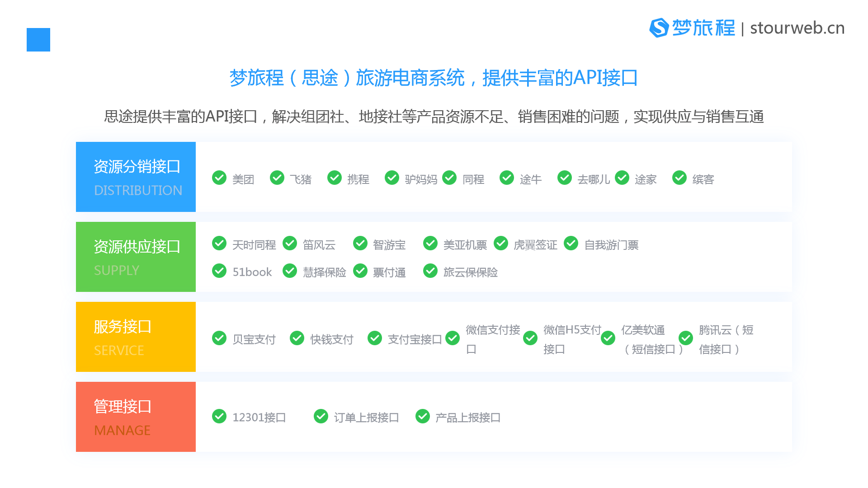
Task: Click the blue headline about API接口
Action: pyautogui.click(x=434, y=78)
